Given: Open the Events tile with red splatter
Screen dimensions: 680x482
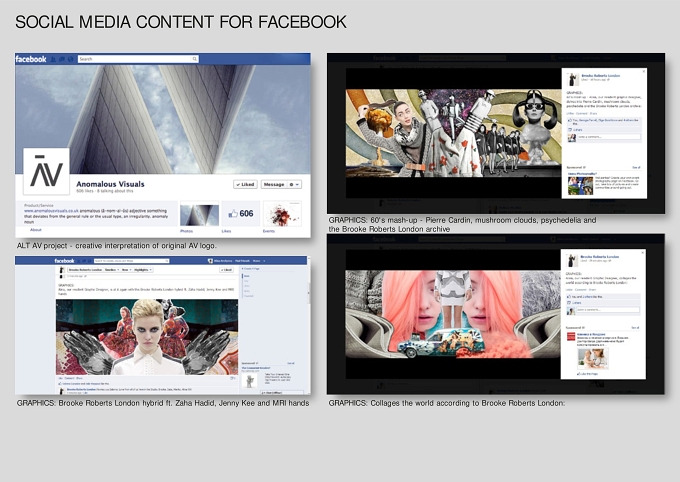Looking at the screenshot, I should 282,213.
